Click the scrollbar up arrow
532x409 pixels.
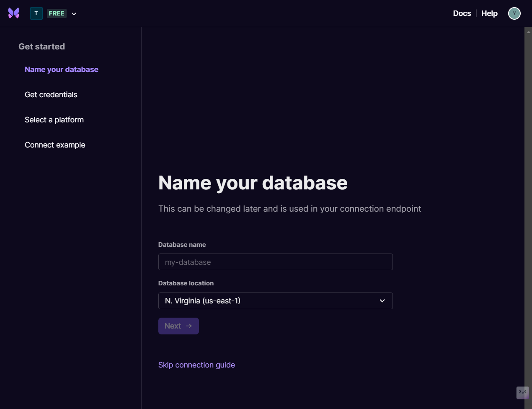tap(528, 31)
